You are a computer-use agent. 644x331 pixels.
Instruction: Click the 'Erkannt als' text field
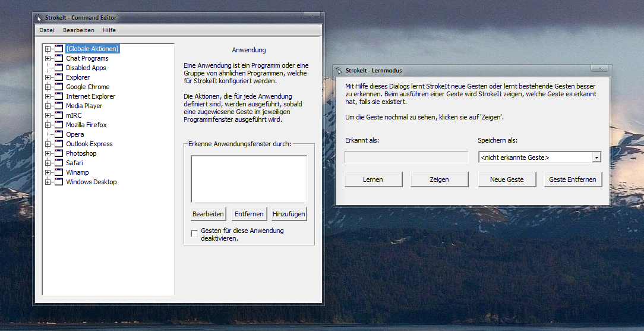406,157
